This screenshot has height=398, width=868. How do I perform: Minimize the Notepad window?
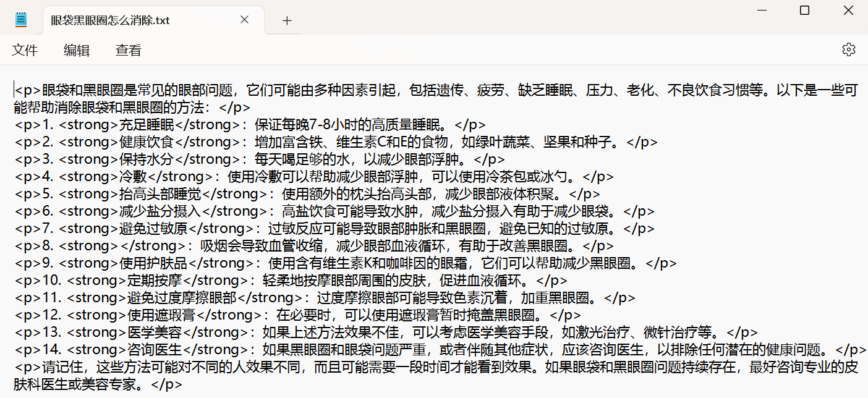761,11
